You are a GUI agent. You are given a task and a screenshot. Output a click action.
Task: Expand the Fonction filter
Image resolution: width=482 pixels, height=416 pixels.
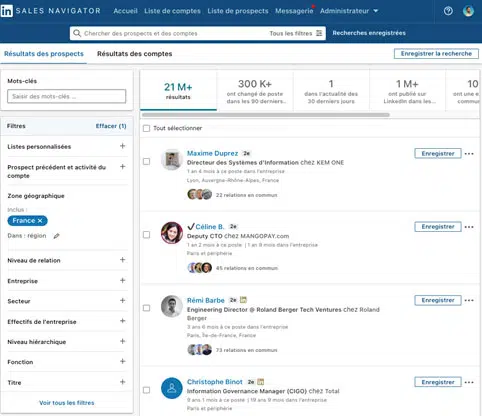pos(123,361)
